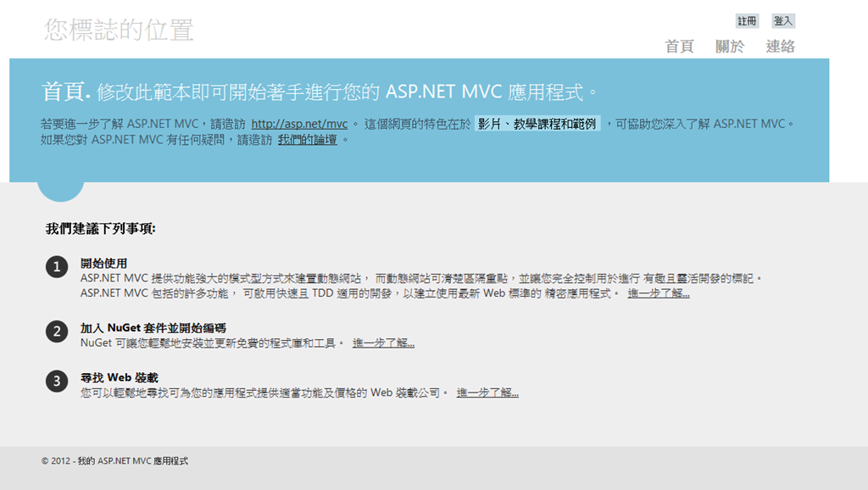
Task: Click the number 2 step circle
Action: [x=57, y=331]
